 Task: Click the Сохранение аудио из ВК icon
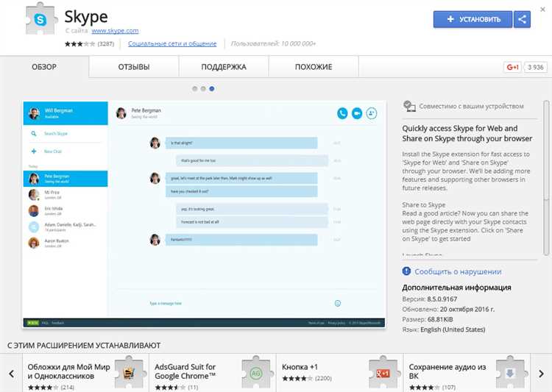click(x=509, y=373)
